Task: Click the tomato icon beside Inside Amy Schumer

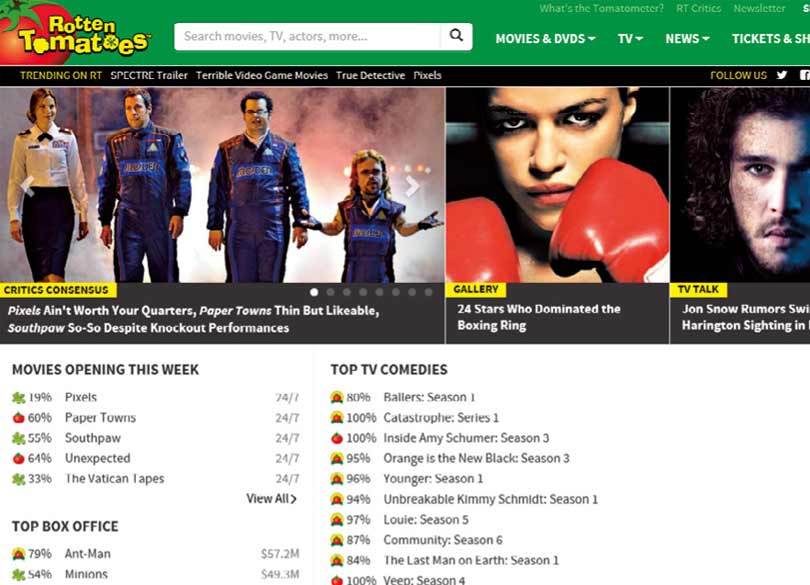Action: pos(337,438)
